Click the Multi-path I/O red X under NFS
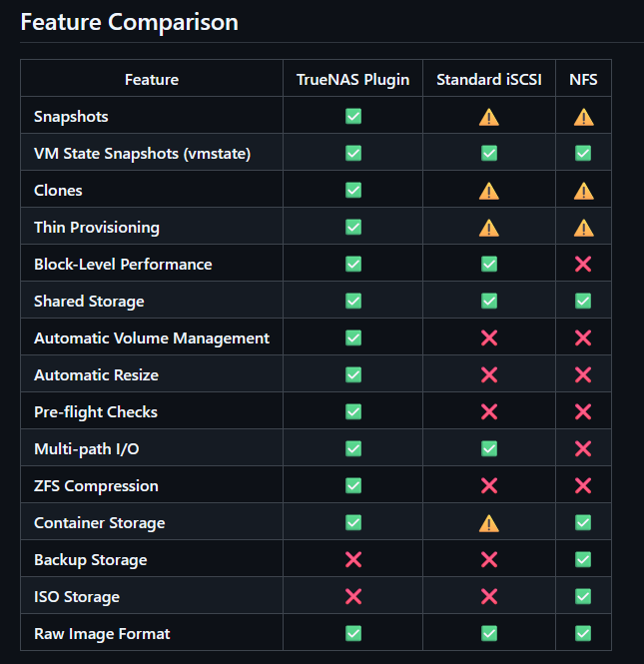 (x=583, y=449)
